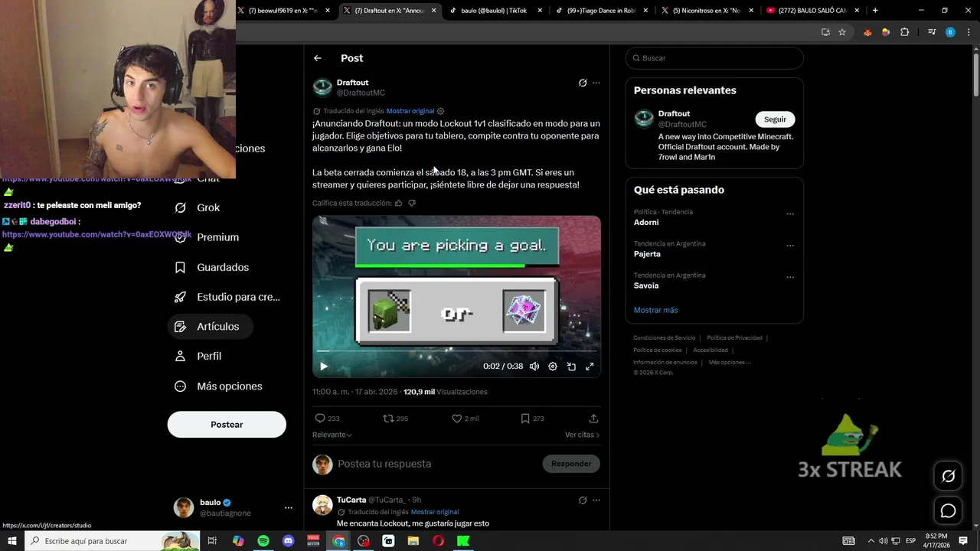Open the Adorni trending topic
980x551 pixels.
[x=646, y=223]
